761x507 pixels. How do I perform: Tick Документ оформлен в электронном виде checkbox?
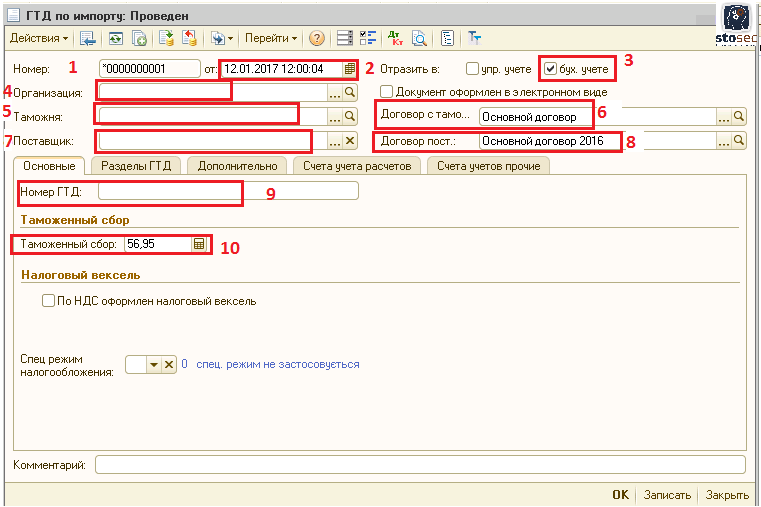[386, 92]
